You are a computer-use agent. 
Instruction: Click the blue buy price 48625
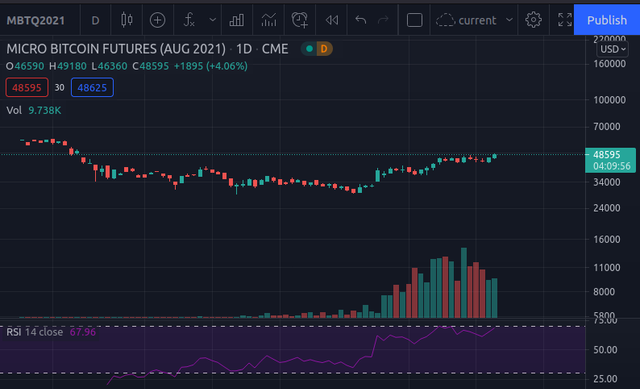92,87
